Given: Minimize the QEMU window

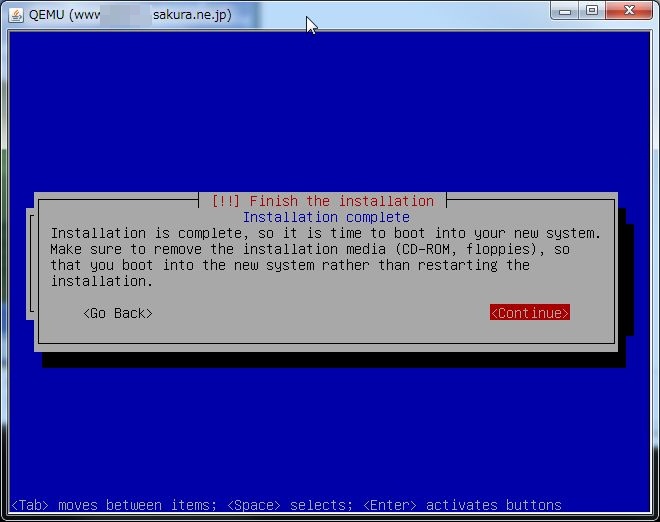Looking at the screenshot, I should [564, 11].
